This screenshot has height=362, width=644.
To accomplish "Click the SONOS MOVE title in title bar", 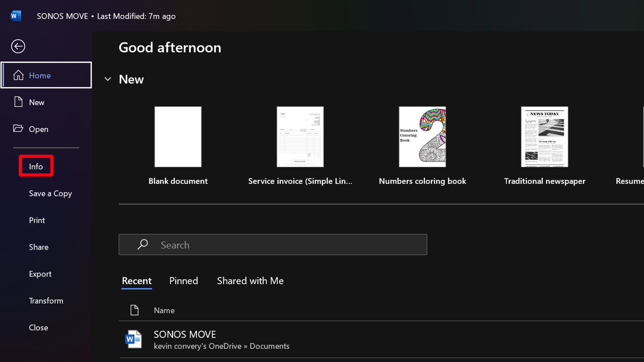I will [x=62, y=16].
